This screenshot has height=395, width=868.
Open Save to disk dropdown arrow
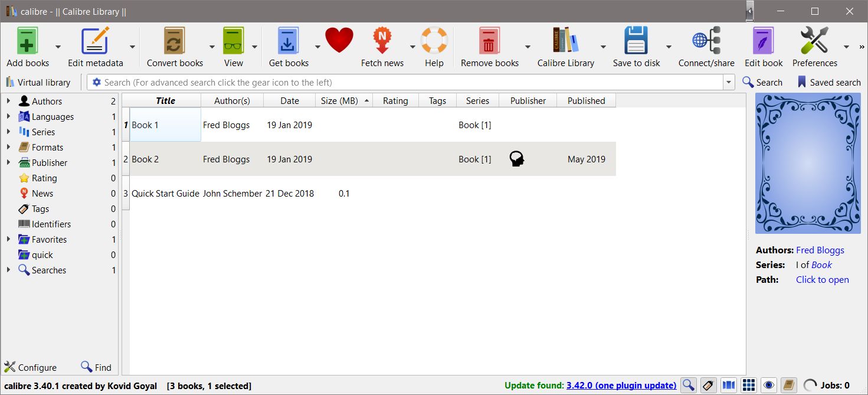point(669,47)
